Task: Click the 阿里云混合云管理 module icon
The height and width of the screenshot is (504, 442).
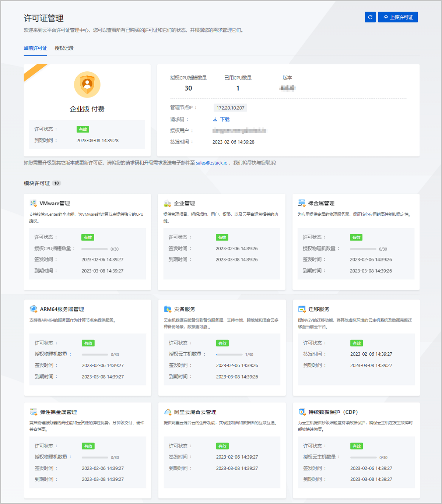Action: [x=168, y=412]
